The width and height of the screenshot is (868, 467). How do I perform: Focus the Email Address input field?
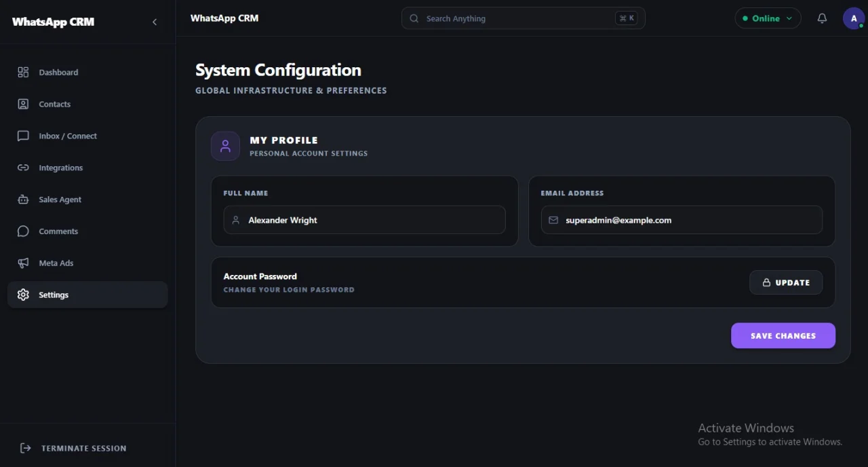(682, 220)
